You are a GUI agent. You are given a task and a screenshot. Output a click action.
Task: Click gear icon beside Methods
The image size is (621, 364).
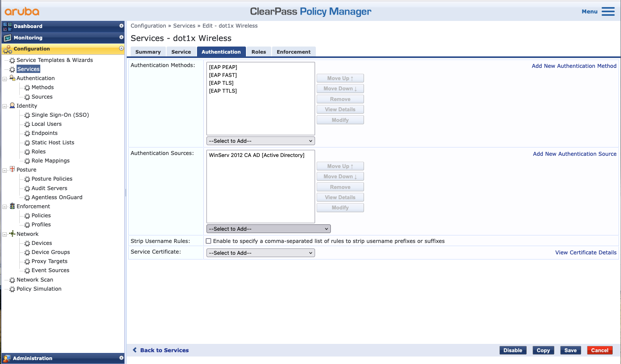[27, 88]
